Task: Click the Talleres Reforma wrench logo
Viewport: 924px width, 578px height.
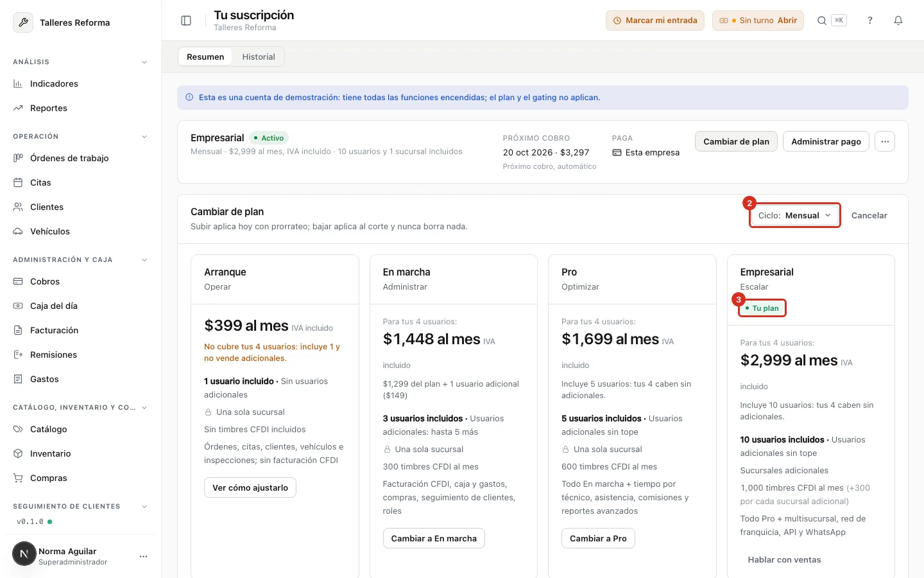Action: pos(23,22)
